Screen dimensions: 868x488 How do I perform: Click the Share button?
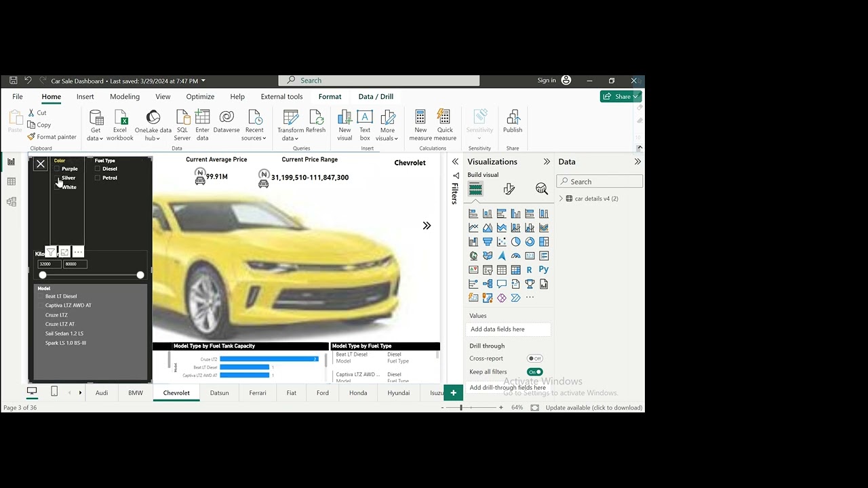coord(620,97)
